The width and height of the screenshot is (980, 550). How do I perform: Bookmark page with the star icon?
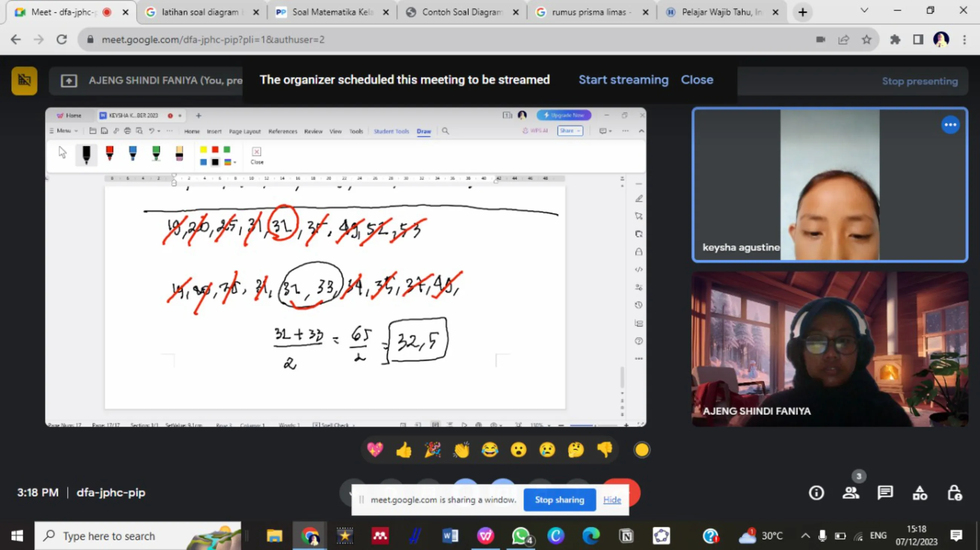point(866,40)
